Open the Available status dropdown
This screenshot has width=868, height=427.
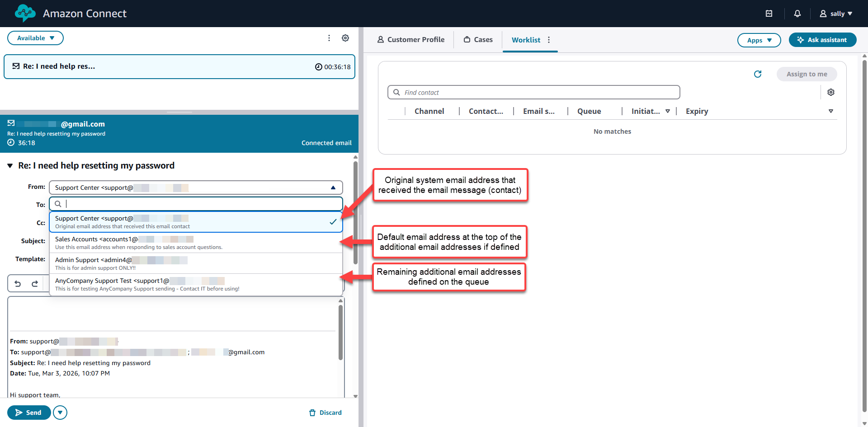point(35,38)
